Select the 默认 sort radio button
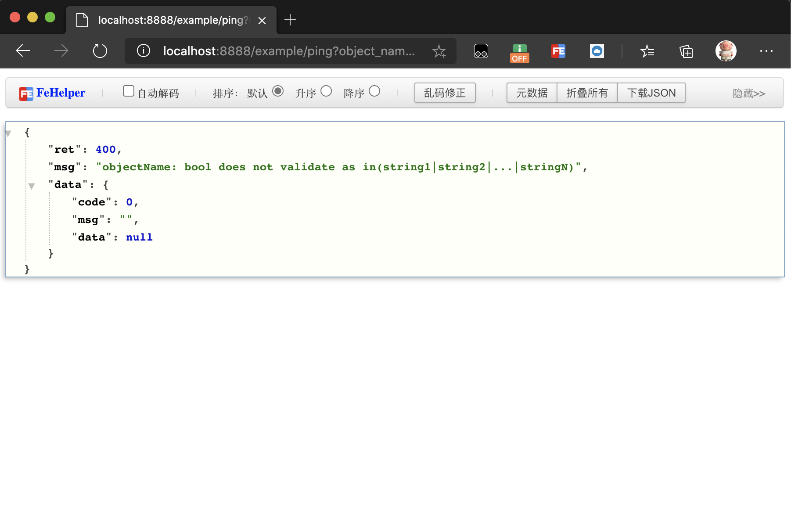 coord(278,91)
